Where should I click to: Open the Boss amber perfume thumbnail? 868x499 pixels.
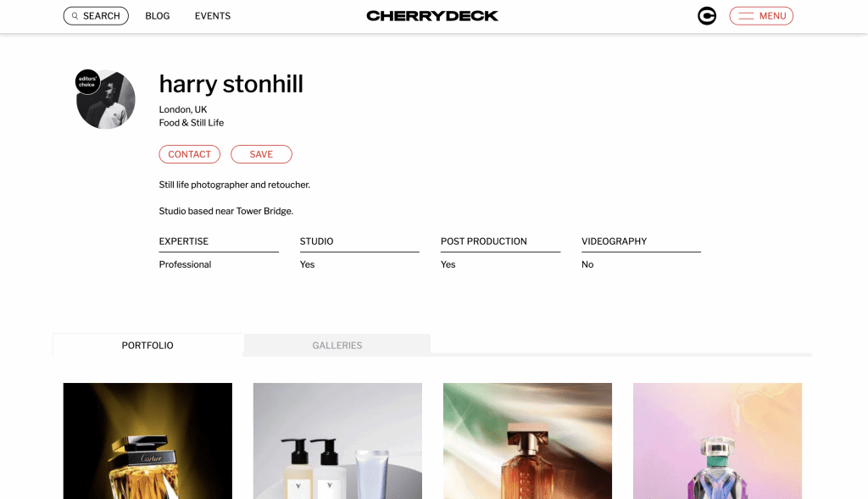[x=527, y=441]
